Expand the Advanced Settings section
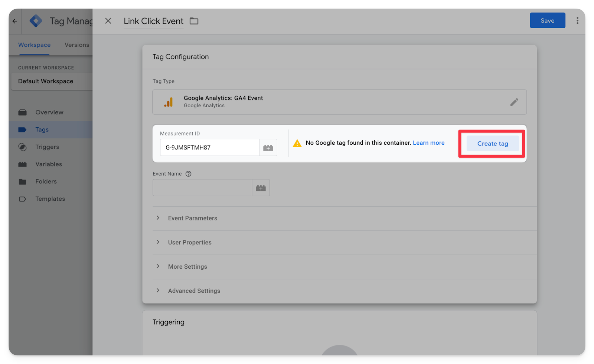Viewport: 594px width, 364px height. click(x=194, y=291)
